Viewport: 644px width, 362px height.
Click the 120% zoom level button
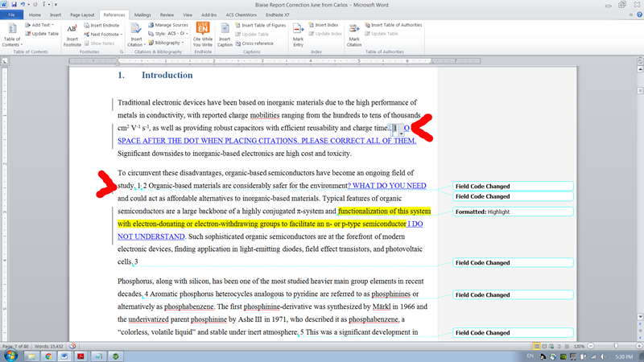pyautogui.click(x=579, y=347)
